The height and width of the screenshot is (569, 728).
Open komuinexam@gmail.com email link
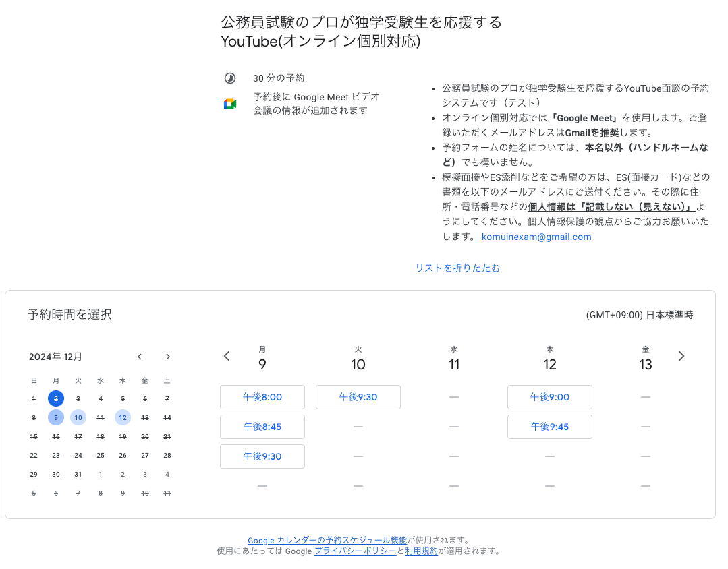point(536,237)
